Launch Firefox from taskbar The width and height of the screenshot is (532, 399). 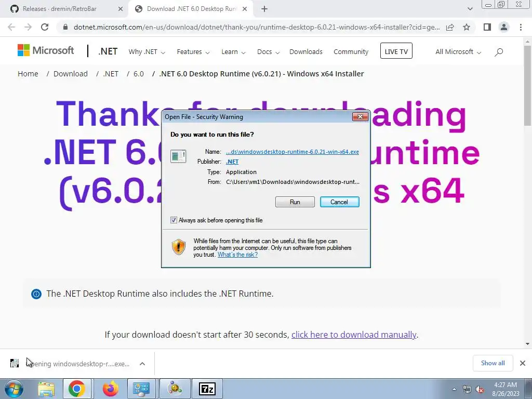[x=110, y=389]
